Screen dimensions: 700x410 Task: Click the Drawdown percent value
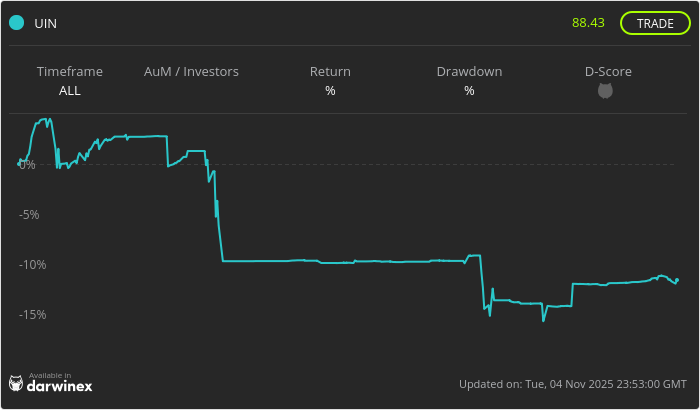[469, 91]
